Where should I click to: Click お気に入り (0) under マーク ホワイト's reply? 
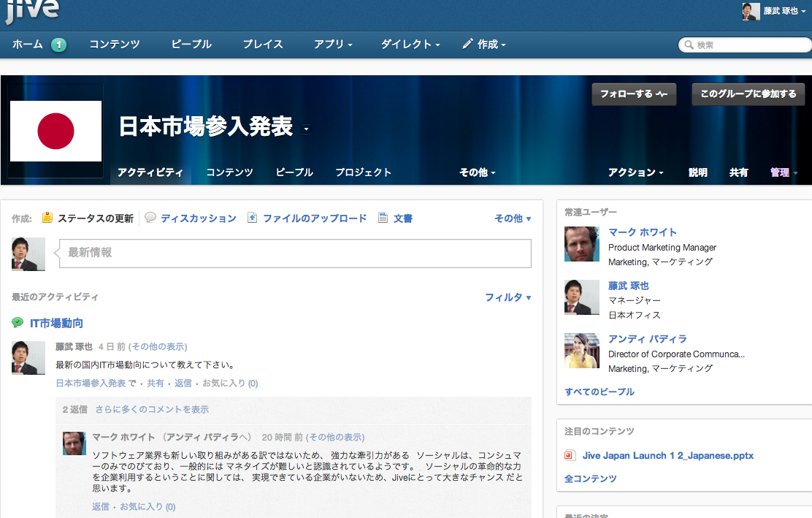tap(148, 506)
